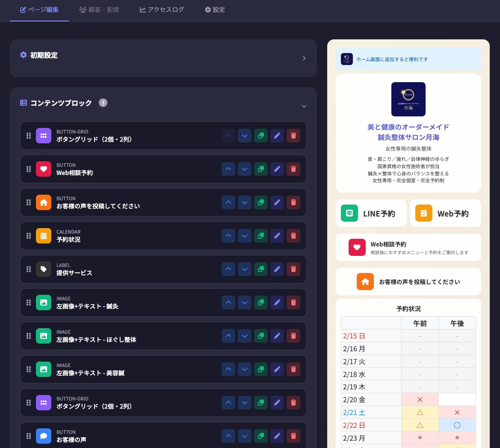Duplicate the Web相談予約 block
Image resolution: width=500 pixels, height=448 pixels.
[261, 169]
